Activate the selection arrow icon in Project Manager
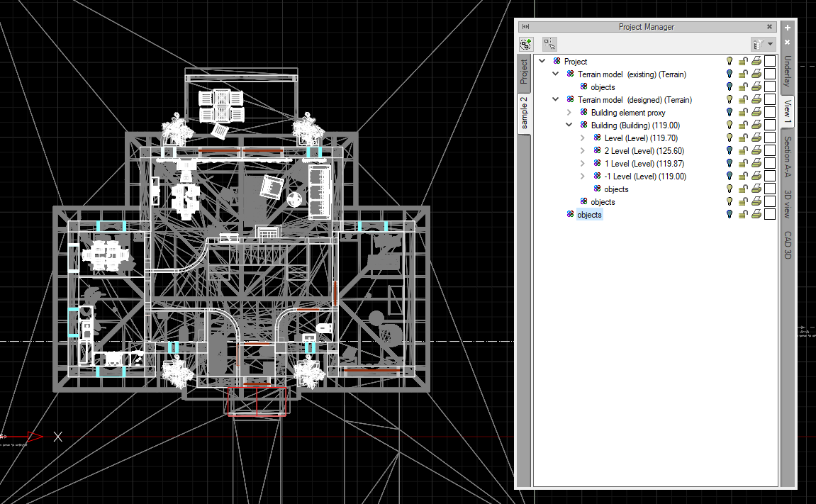Screen dimensions: 816x504 pos(549,43)
